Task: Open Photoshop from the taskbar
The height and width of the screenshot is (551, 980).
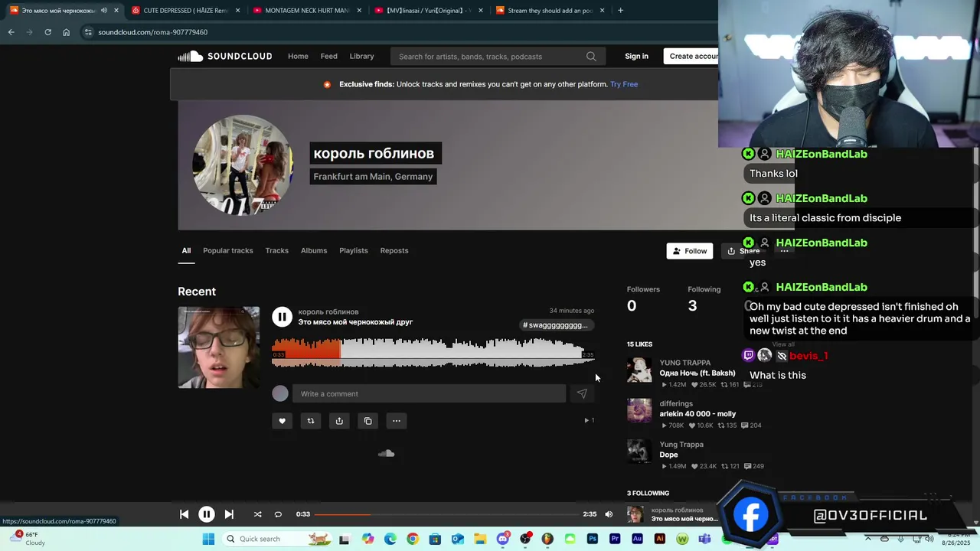Action: tap(593, 539)
